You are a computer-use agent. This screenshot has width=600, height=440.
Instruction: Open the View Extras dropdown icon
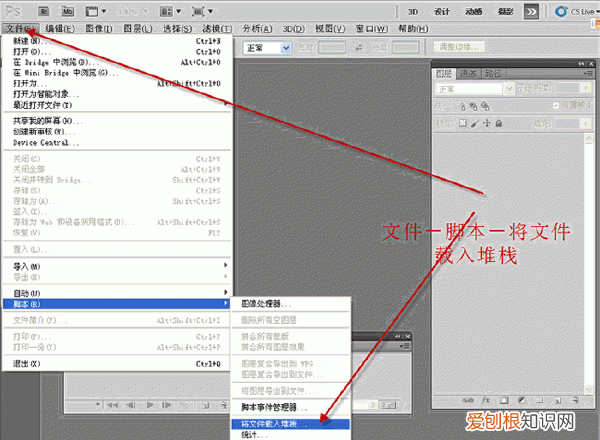(x=95, y=11)
